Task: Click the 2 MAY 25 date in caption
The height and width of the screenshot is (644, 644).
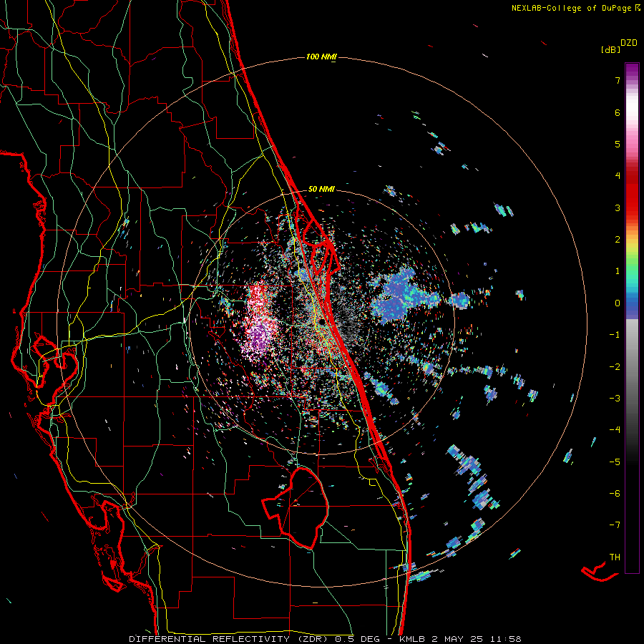Action: (x=457, y=639)
